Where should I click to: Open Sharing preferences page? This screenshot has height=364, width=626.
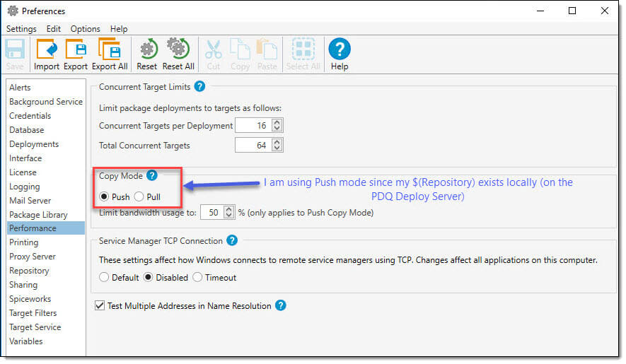pos(46,285)
